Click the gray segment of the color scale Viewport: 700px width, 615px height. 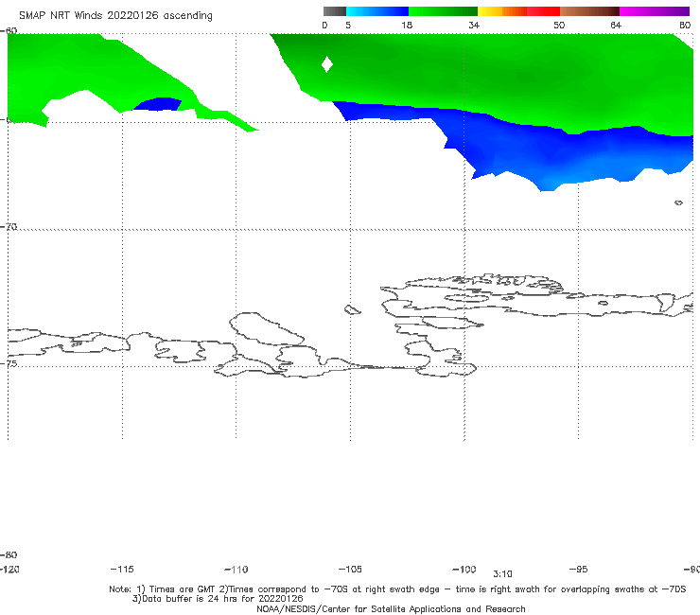pyautogui.click(x=335, y=11)
